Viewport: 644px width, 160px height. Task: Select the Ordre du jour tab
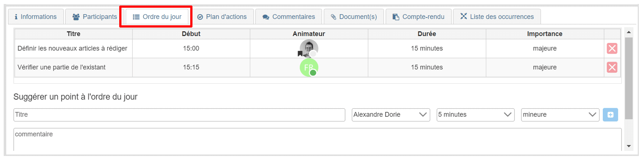[x=157, y=17]
